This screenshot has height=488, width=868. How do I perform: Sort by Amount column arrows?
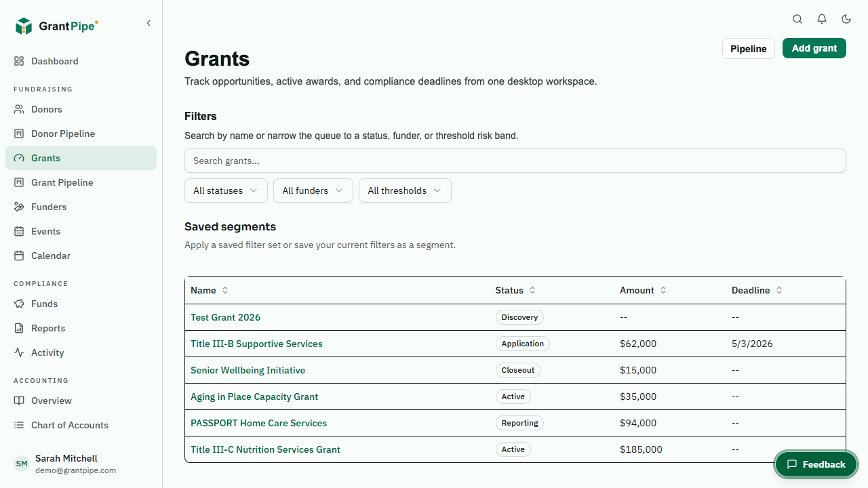click(x=663, y=290)
